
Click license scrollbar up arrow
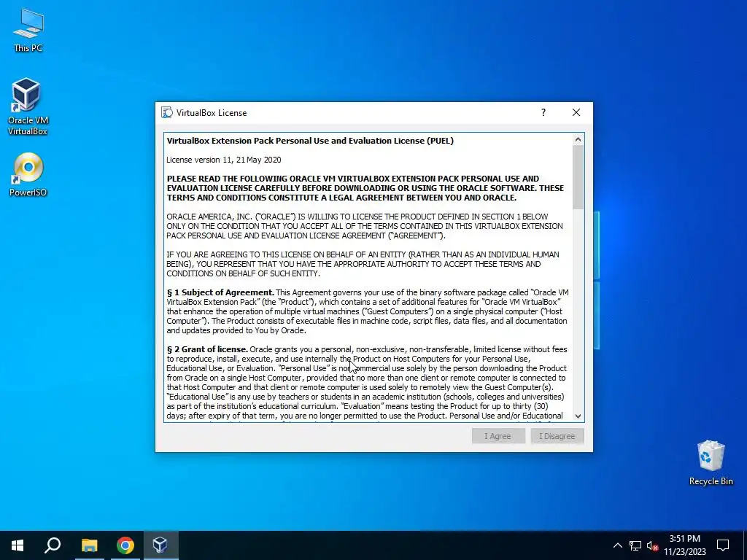(578, 139)
